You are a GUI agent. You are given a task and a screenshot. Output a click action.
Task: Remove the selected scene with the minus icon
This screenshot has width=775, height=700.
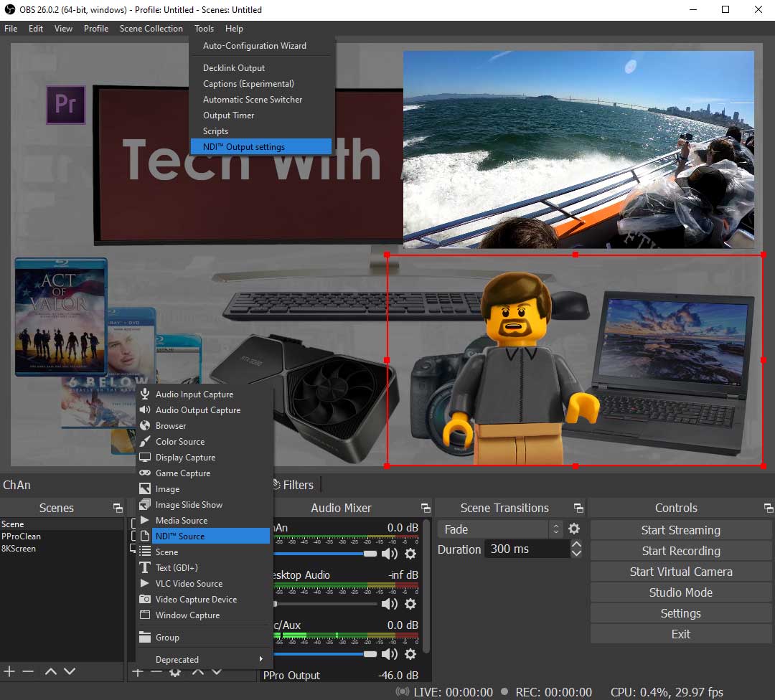(x=28, y=671)
